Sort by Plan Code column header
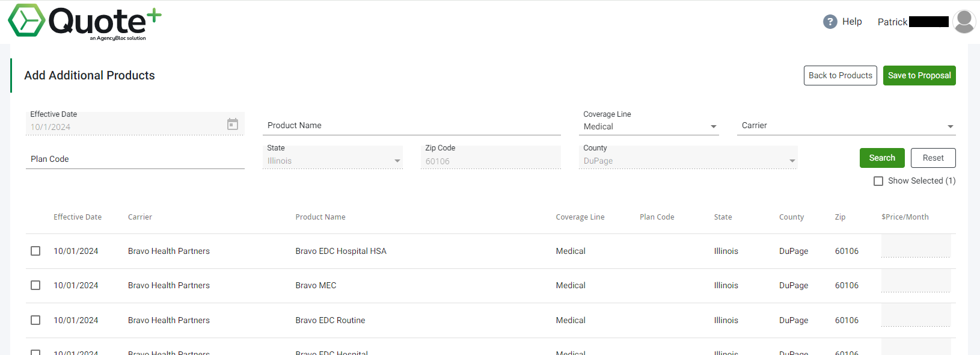This screenshot has height=355, width=980. pos(657,217)
